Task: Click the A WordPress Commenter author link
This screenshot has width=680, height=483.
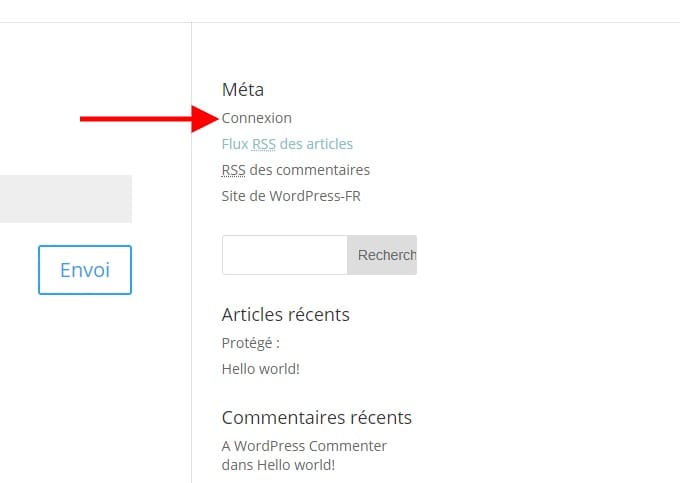Action: pos(304,446)
